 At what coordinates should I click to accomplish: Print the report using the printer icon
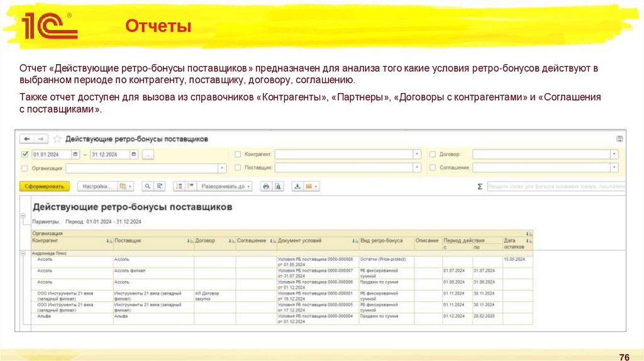tap(265, 187)
